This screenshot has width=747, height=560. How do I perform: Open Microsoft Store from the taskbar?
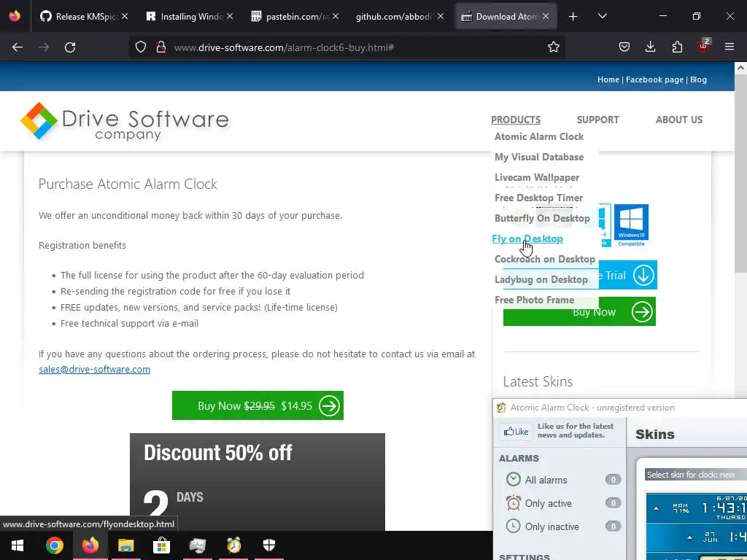pos(161,545)
